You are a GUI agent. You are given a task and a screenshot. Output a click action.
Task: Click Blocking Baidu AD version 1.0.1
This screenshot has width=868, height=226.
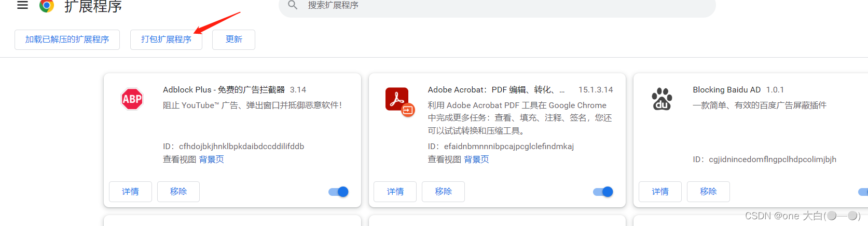[x=775, y=90]
